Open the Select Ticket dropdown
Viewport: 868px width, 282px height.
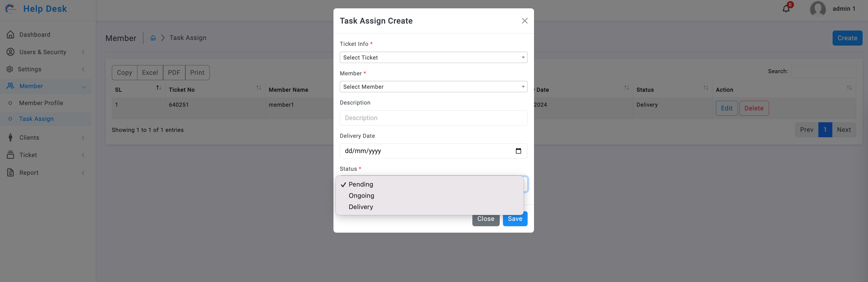(x=433, y=57)
